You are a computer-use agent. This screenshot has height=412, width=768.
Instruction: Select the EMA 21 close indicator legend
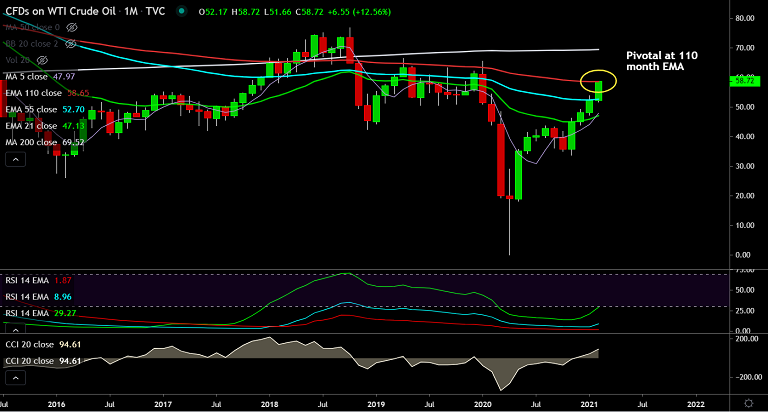[45, 126]
